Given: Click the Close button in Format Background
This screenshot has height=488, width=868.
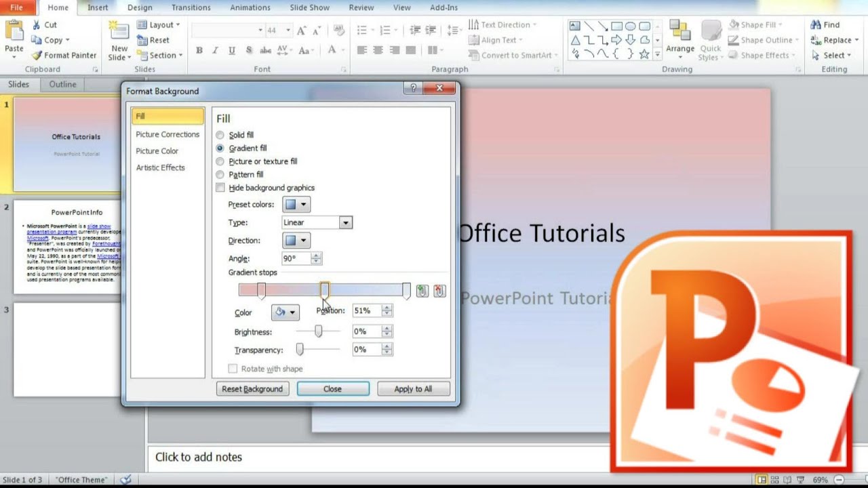Looking at the screenshot, I should click(x=333, y=389).
